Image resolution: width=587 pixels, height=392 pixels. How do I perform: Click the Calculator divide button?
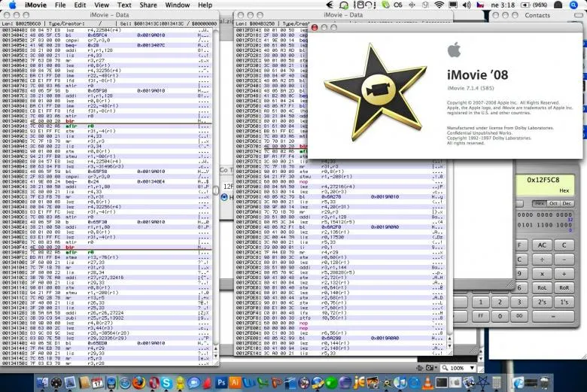tap(542, 260)
